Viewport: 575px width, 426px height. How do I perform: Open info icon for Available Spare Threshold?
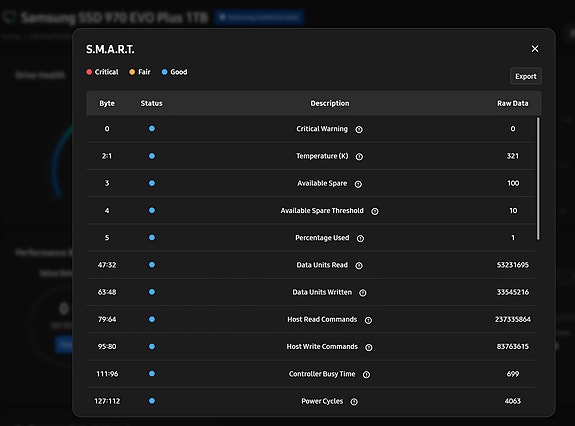click(x=375, y=211)
